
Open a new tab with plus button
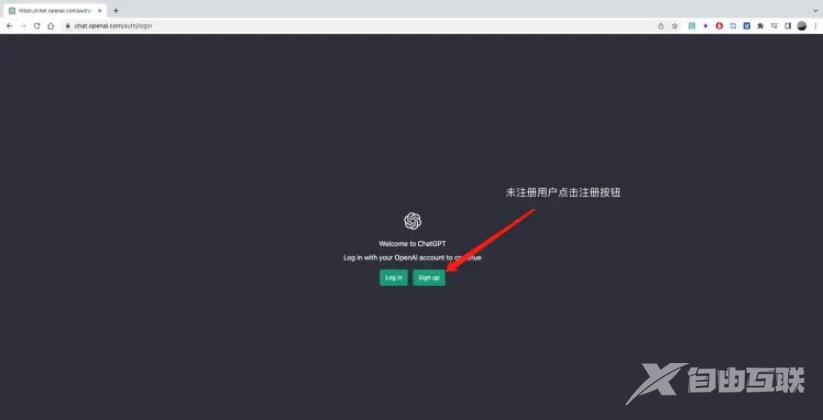pos(116,10)
